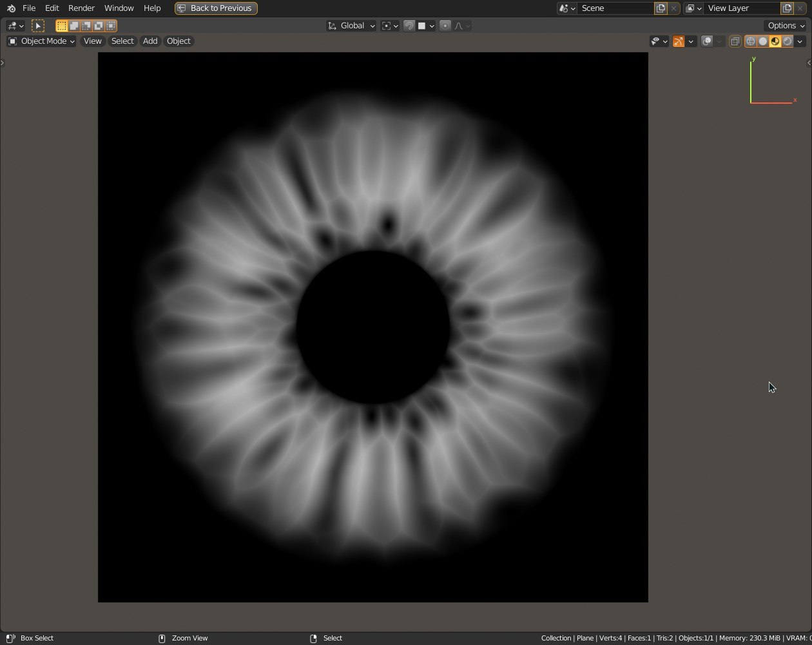Switch to Rendered viewport shading

click(x=788, y=41)
